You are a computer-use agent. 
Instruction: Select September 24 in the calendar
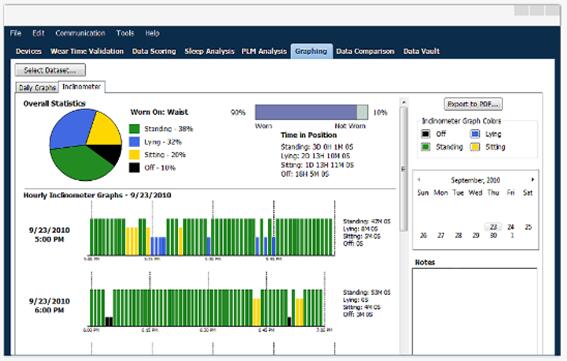coord(511,227)
